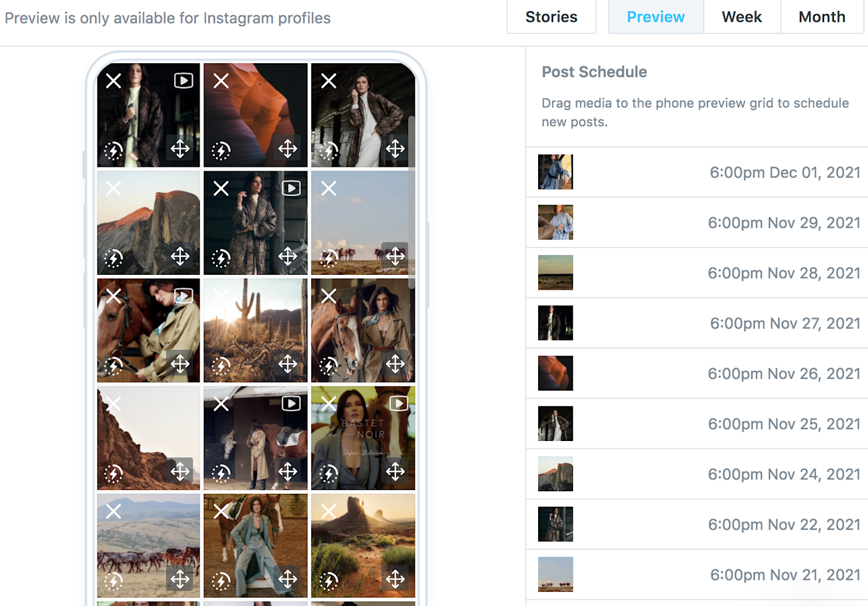The image size is (868, 606).
Task: Remove the Bastet Noir video post with X
Action: [329, 404]
